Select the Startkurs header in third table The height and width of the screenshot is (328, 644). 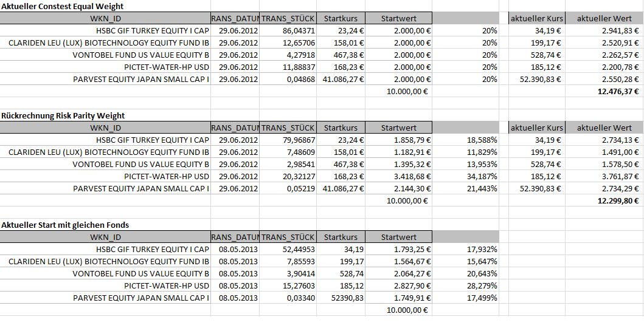click(341, 237)
